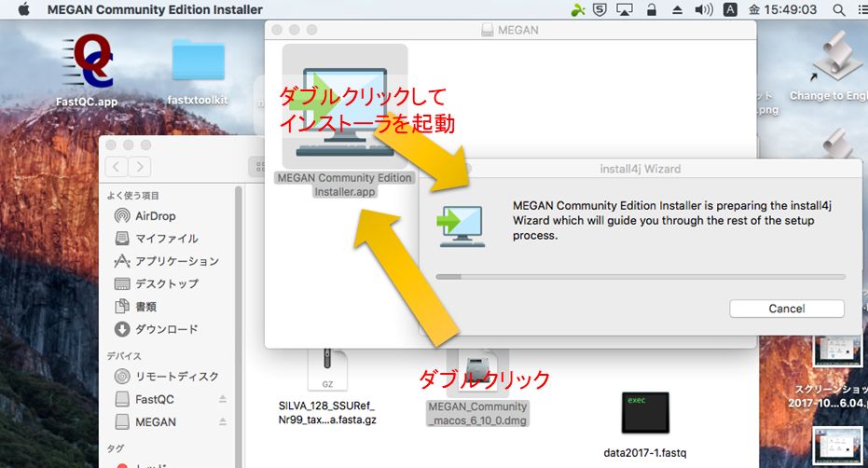Click the shield S menu bar icon

pyautogui.click(x=599, y=9)
